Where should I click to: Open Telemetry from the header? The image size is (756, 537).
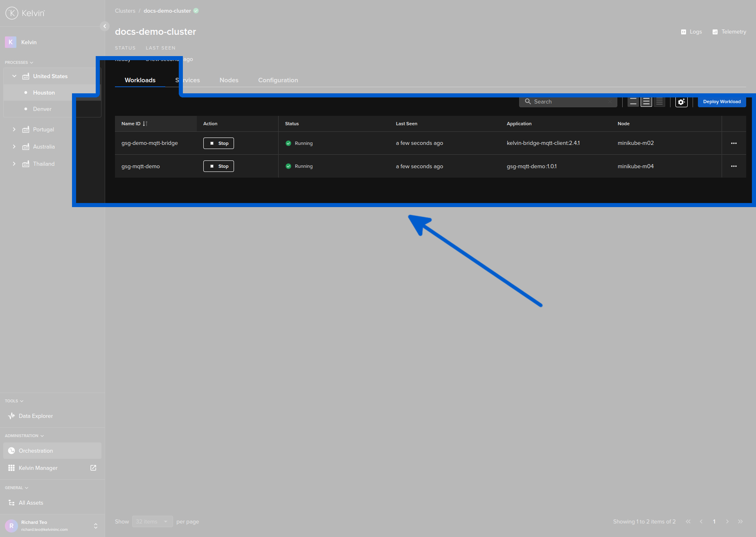(729, 32)
